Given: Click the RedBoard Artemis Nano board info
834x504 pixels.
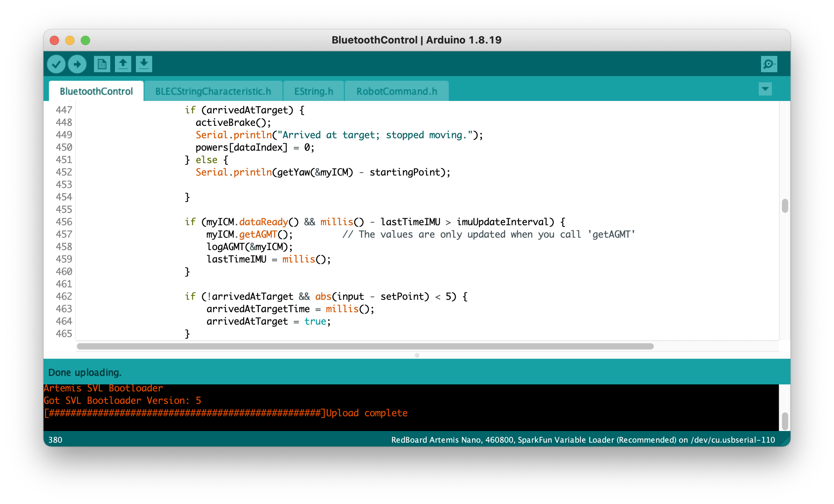Looking at the screenshot, I should point(583,440).
